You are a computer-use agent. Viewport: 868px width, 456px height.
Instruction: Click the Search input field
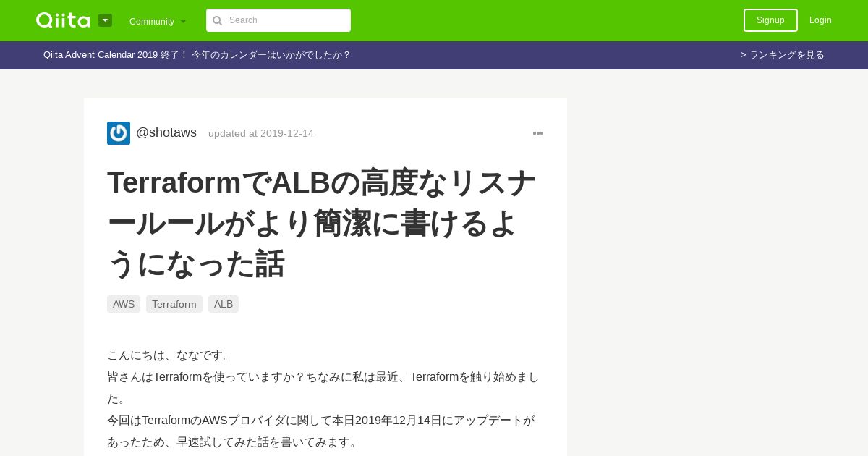click(x=278, y=20)
